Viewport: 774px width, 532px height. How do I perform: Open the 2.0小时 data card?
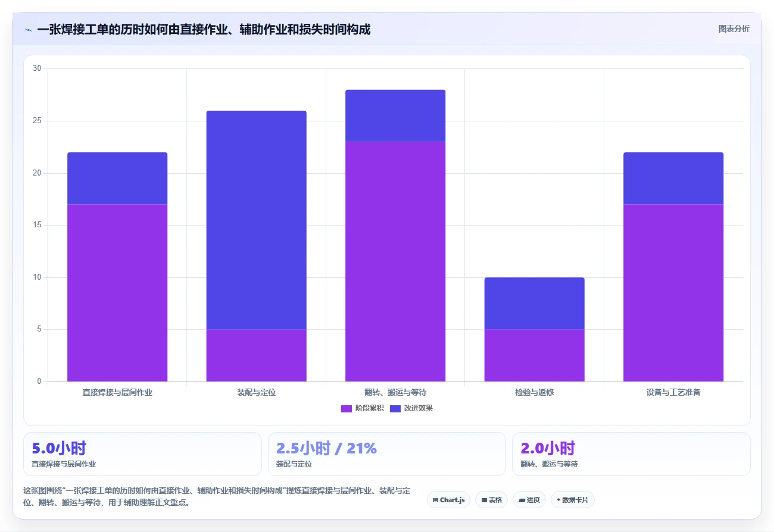pos(631,454)
